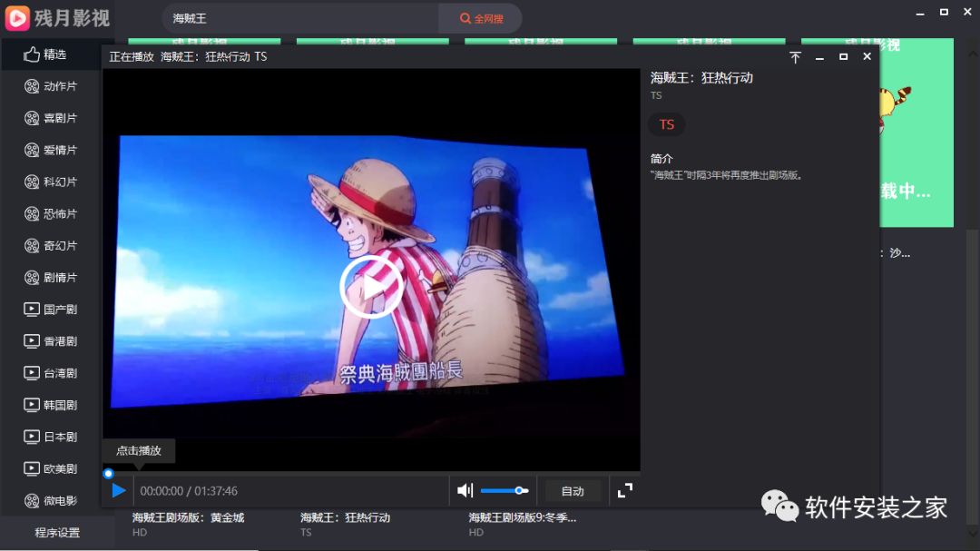Click the 残月影视 app logo icon
Screen dimensions: 980x551
(x=17, y=18)
